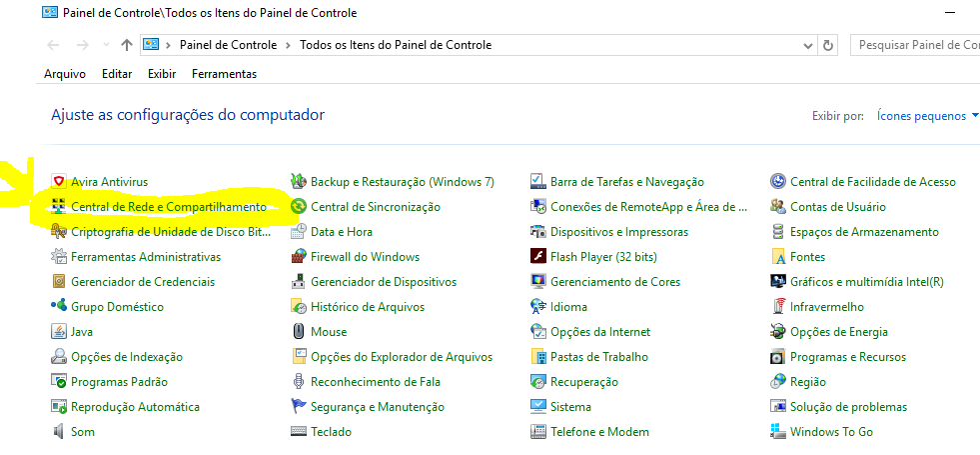Open the Histórico de Arquivos icon

299,307
